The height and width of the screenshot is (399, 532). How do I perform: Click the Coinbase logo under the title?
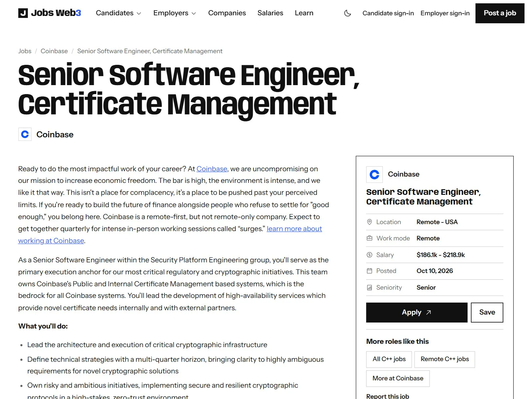25,134
